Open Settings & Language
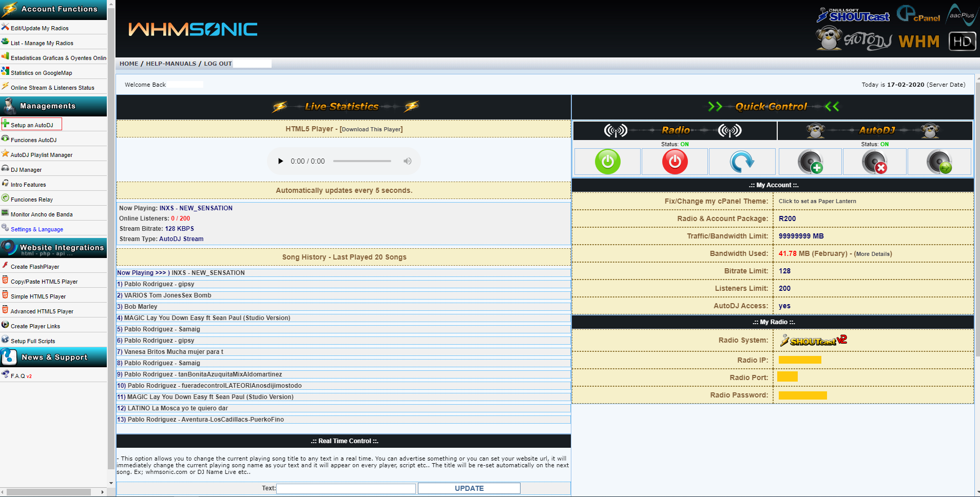The image size is (980, 497). pos(36,229)
